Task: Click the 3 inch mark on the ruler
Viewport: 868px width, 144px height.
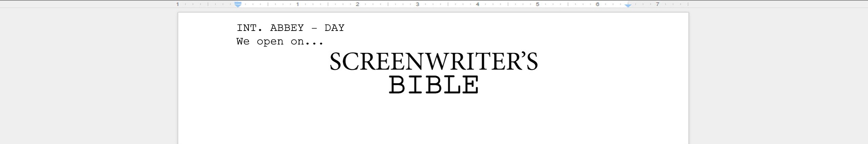Action: coord(417,4)
